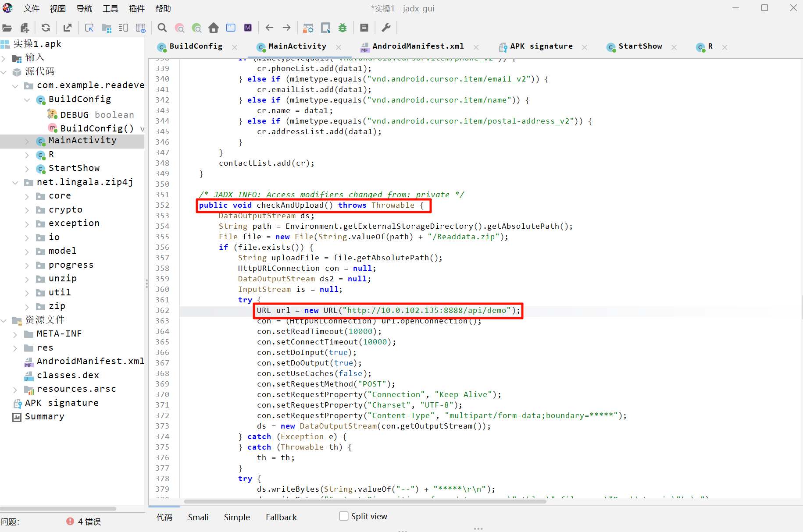Screen dimensions: 803x532
Task: Navigate back with left arrow
Action: tap(269, 28)
